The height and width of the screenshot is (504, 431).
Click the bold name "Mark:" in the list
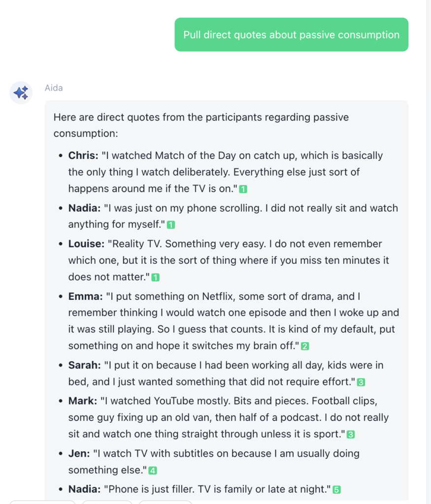[x=83, y=401]
